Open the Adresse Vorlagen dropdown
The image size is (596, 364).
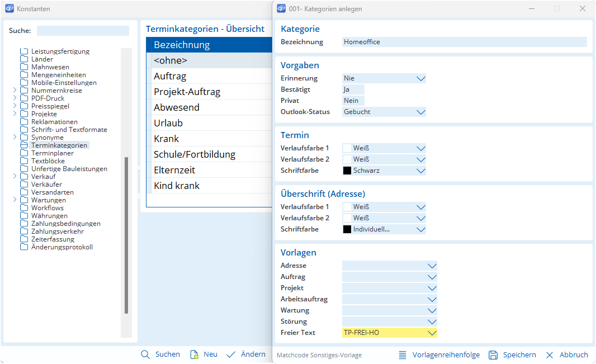pos(432,266)
